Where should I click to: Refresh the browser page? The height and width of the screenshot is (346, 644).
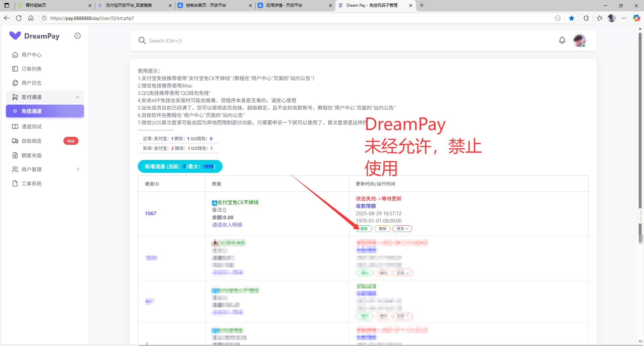(19, 18)
